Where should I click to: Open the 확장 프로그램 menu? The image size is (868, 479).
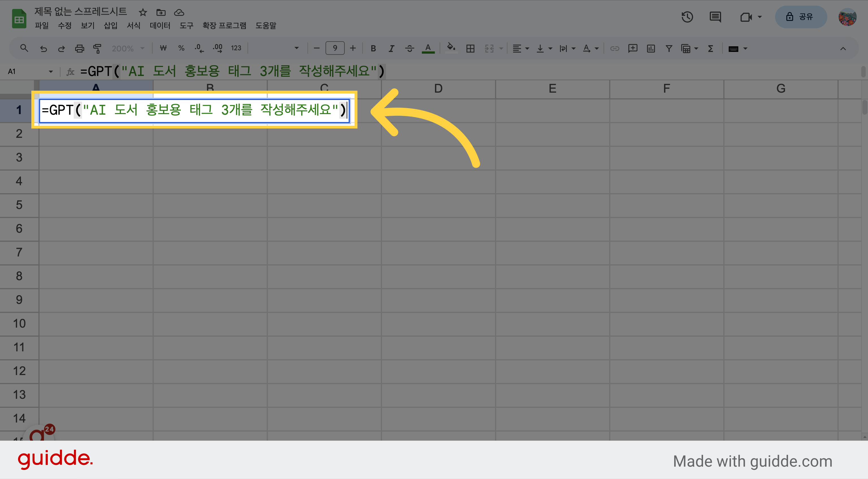224,26
